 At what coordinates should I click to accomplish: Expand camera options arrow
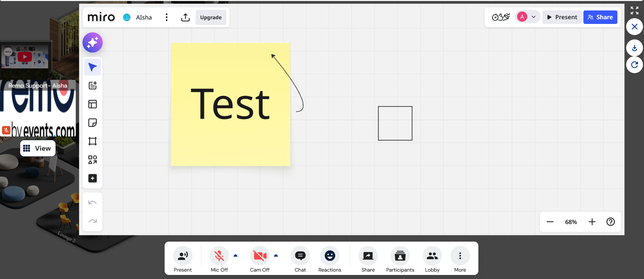point(276,256)
